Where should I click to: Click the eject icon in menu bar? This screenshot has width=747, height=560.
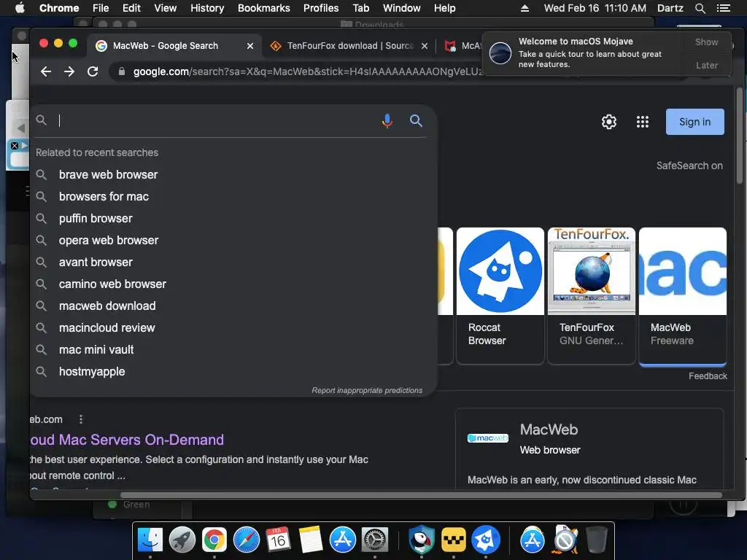[525, 8]
